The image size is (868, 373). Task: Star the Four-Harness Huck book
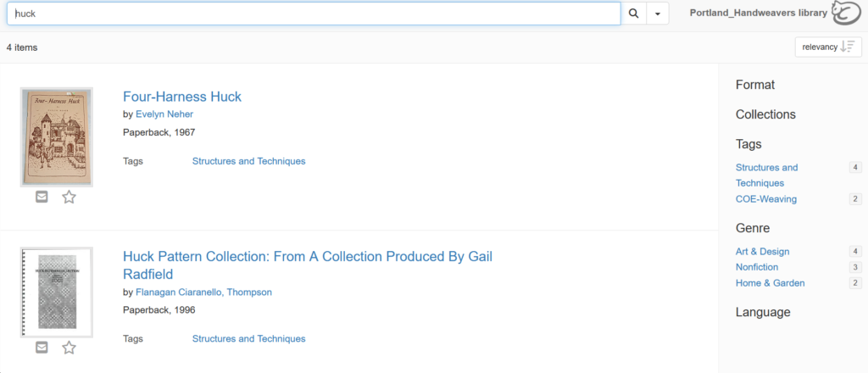69,197
